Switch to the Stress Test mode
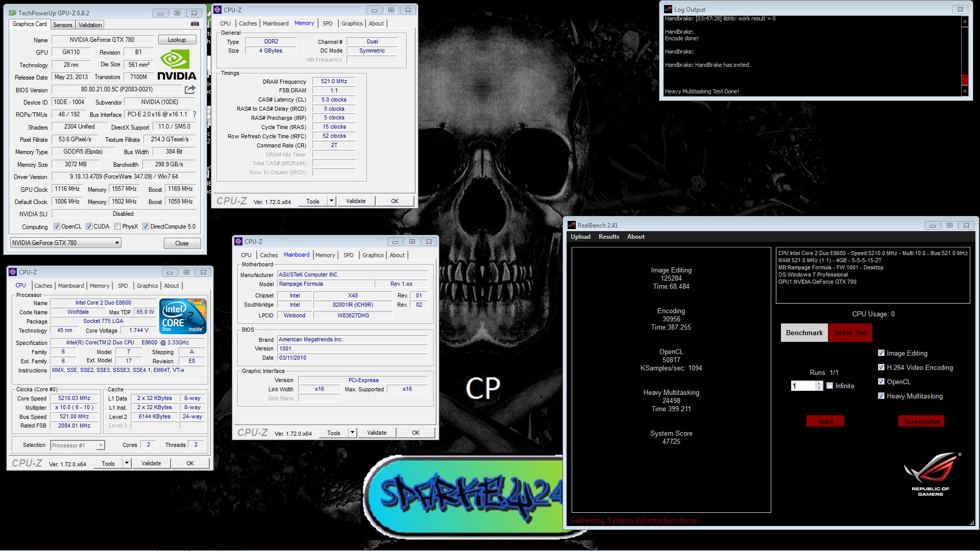This screenshot has width=980, height=551. (x=850, y=333)
